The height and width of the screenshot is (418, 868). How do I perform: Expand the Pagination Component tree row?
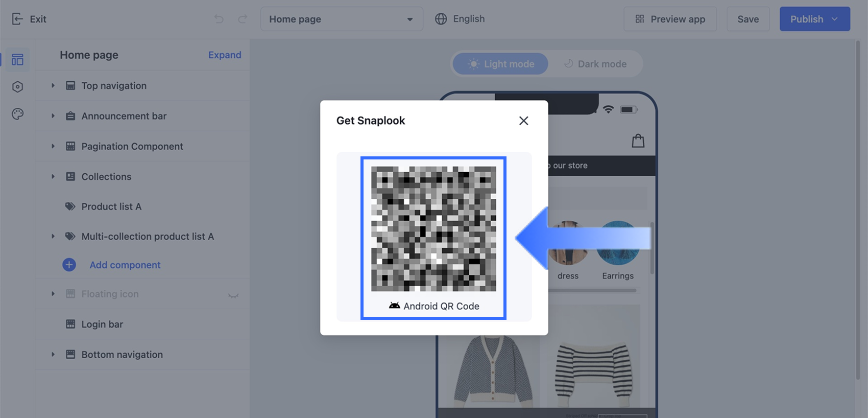tap(53, 146)
